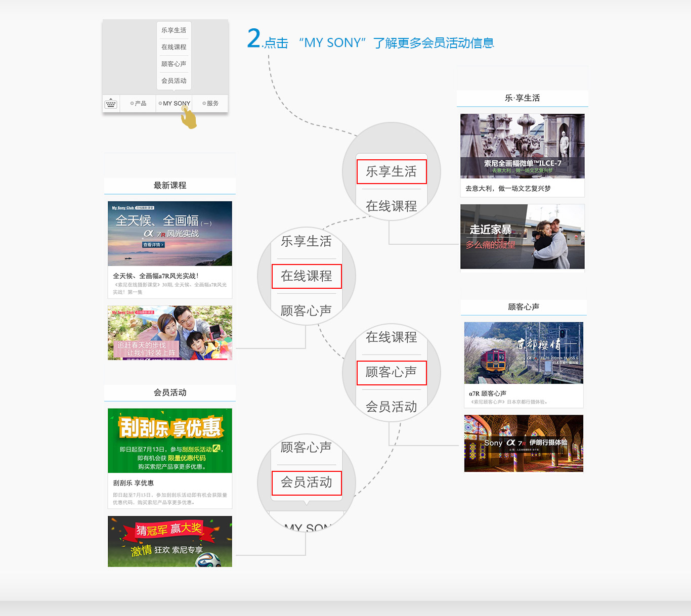The width and height of the screenshot is (691, 616).
Task: Click the 顾客心声 section header on the right
Action: coord(524,307)
